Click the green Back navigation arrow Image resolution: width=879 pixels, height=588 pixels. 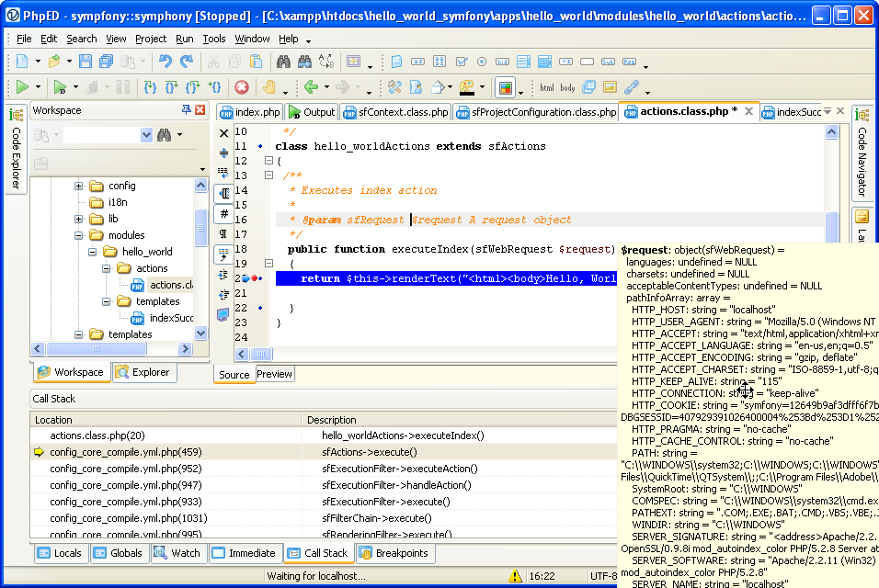pos(311,87)
